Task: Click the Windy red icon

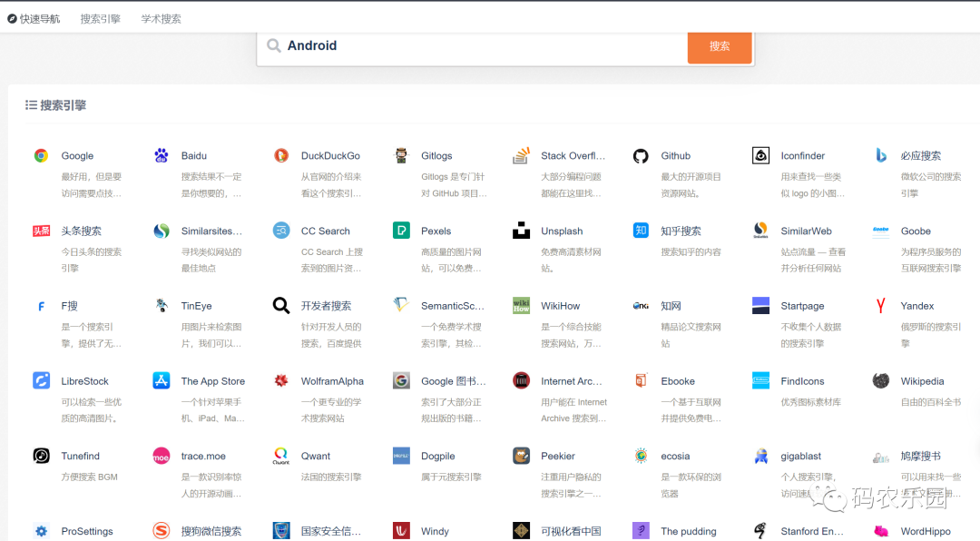Action: 401,531
